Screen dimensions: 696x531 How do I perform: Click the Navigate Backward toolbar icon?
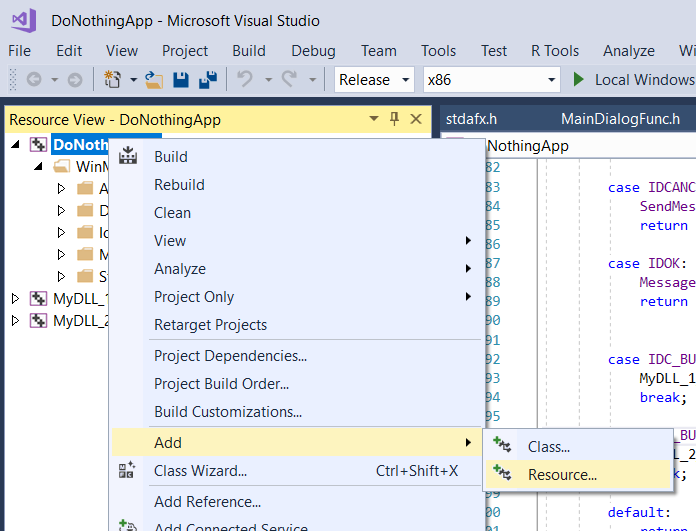point(34,80)
